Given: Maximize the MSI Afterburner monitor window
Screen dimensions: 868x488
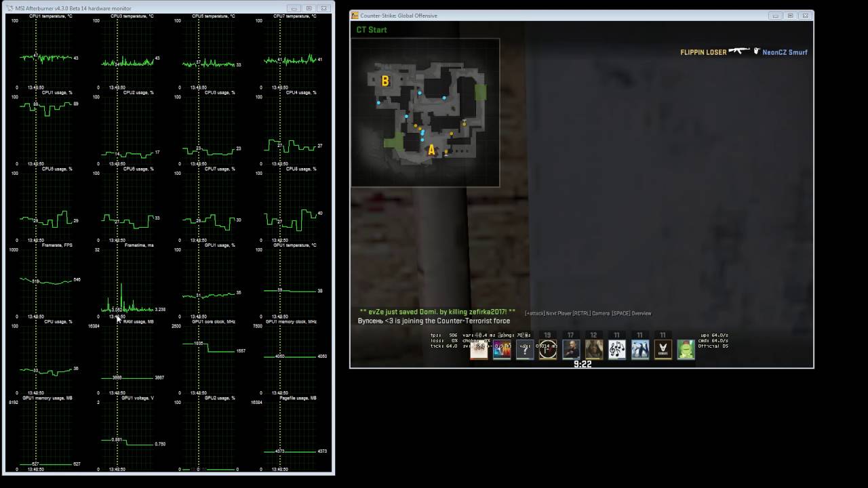Looking at the screenshot, I should point(309,8).
